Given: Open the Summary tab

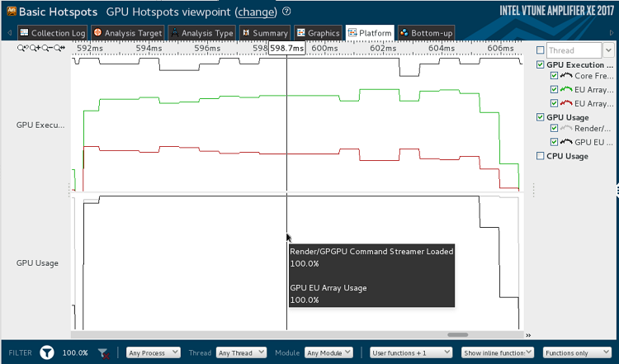Looking at the screenshot, I should click(x=264, y=33).
